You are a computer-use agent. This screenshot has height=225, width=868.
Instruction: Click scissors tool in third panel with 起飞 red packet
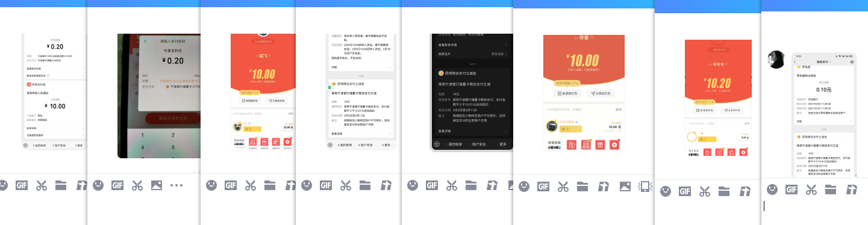(x=251, y=185)
